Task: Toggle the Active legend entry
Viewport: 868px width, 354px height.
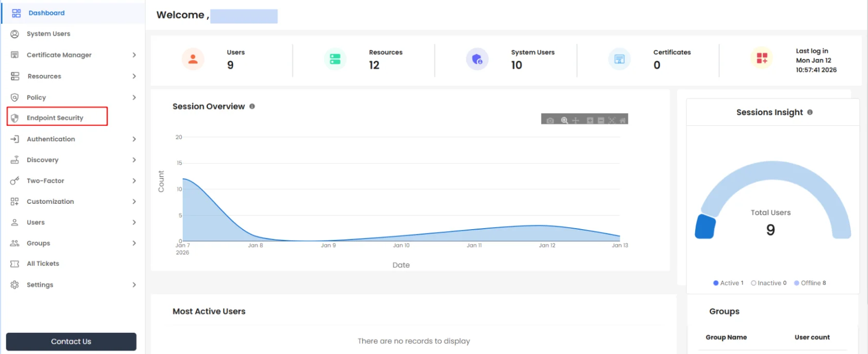Action: [x=728, y=283]
